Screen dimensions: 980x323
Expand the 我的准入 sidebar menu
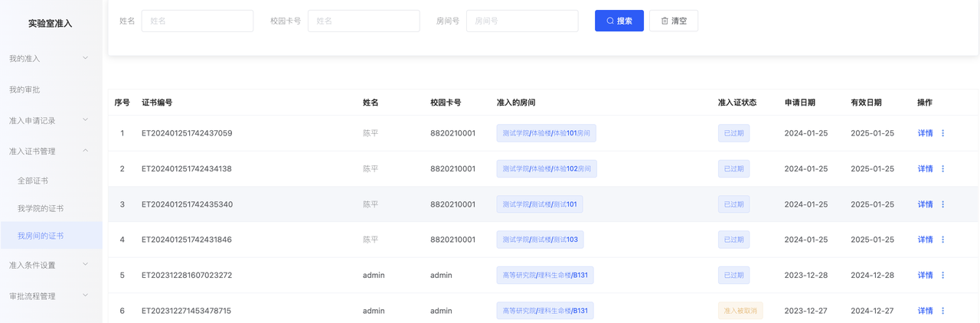[51, 58]
